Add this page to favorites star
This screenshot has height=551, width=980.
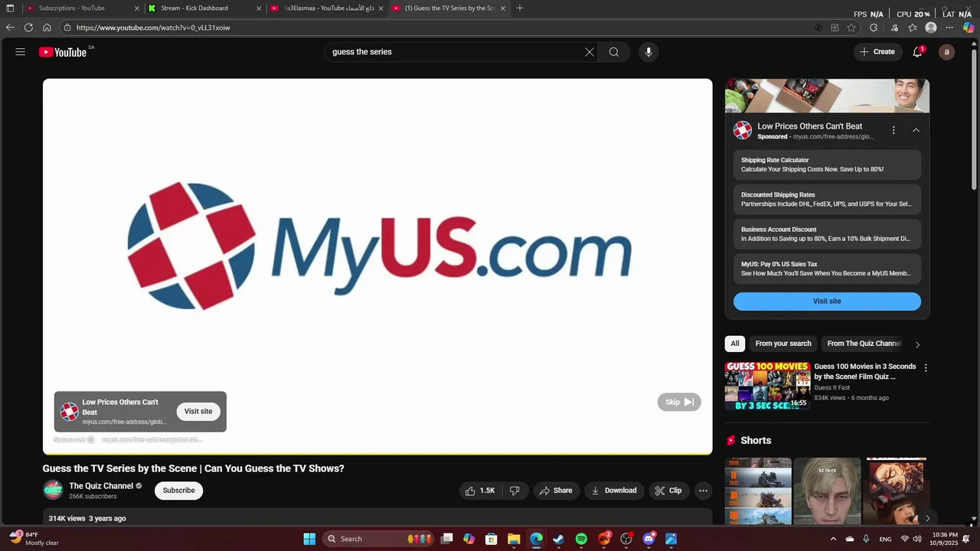851,28
